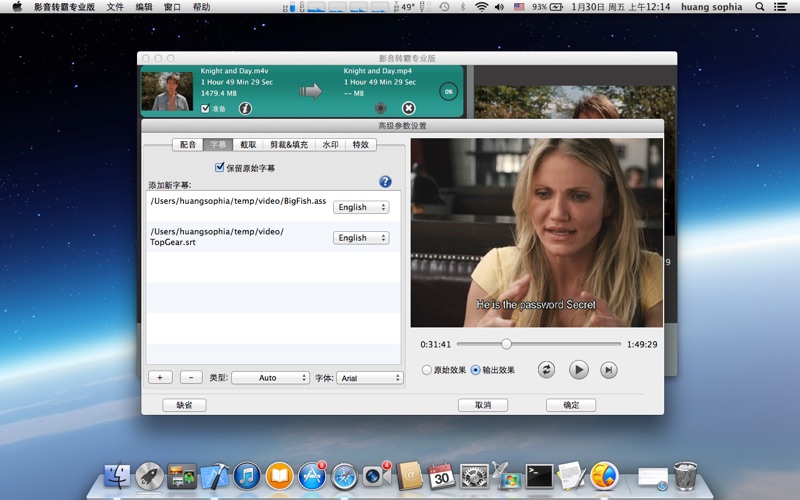
Task: Click the plus button to add subtitle
Action: click(159, 377)
